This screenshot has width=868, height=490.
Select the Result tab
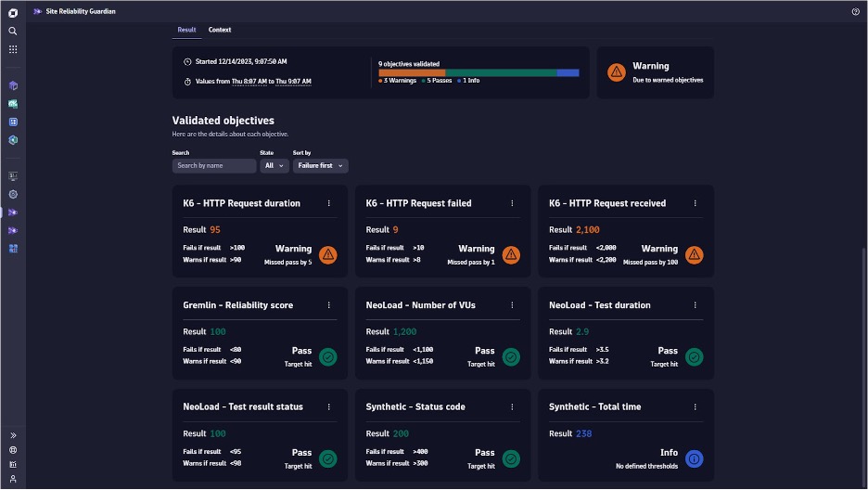[186, 30]
